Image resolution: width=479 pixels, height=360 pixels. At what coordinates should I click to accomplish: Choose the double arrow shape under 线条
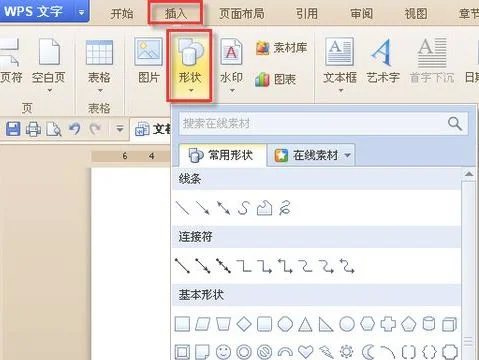coord(223,208)
